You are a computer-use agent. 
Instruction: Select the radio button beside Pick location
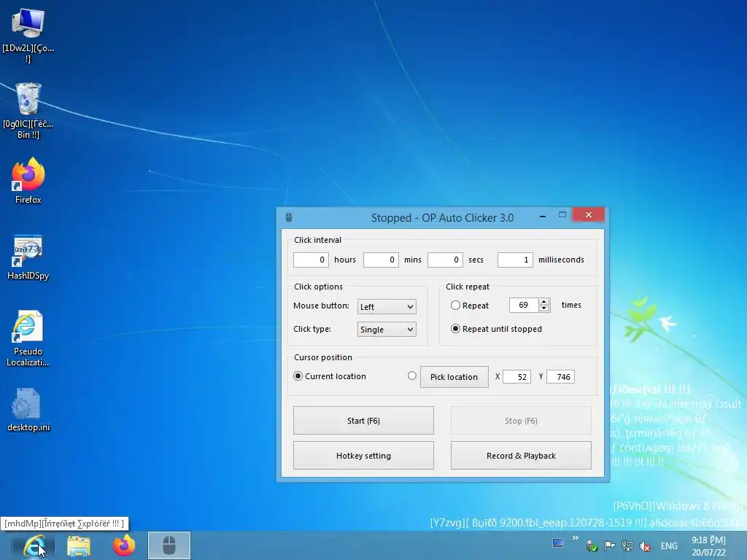(x=412, y=376)
